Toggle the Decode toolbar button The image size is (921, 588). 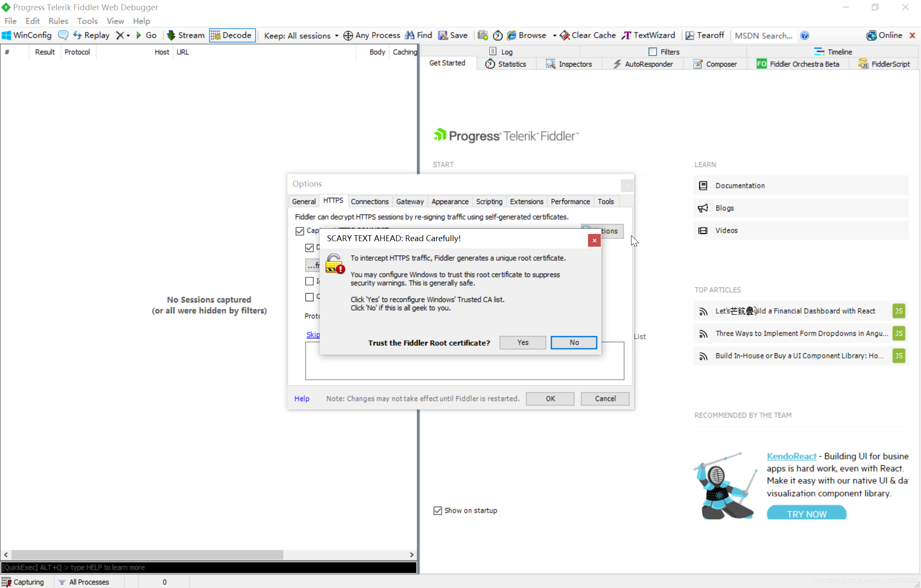pos(232,35)
